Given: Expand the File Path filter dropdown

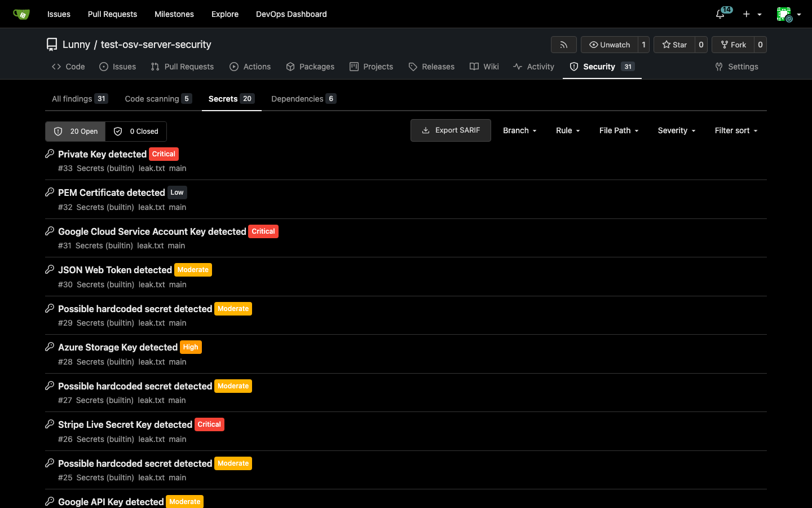Looking at the screenshot, I should [619, 130].
